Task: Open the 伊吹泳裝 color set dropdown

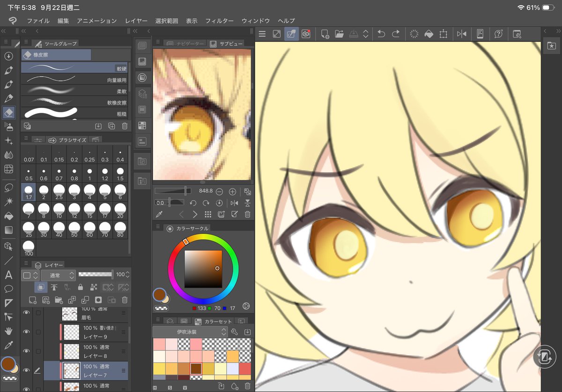Action: click(190, 332)
